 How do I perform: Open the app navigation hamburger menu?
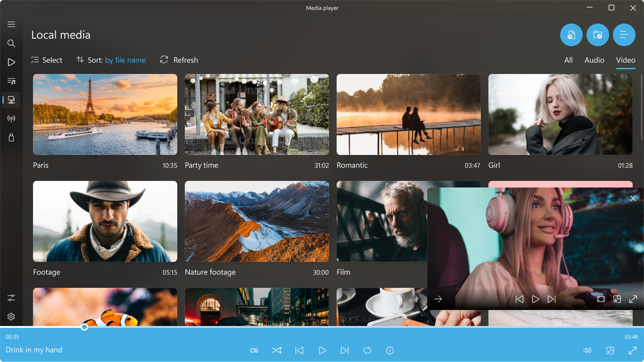11,24
